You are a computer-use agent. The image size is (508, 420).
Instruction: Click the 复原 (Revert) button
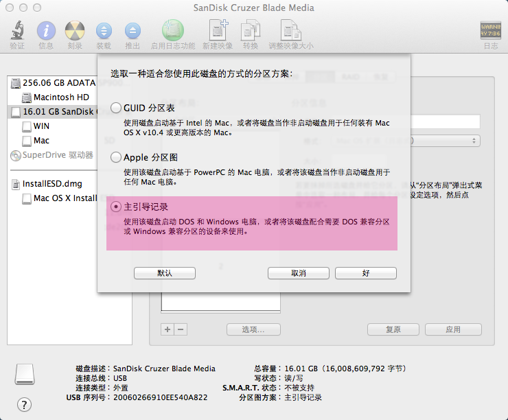pos(393,329)
